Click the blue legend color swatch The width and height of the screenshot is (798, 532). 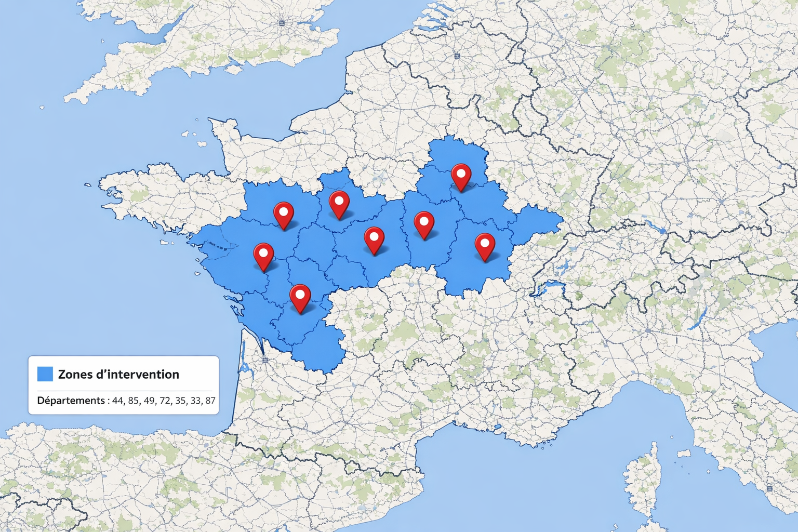45,374
